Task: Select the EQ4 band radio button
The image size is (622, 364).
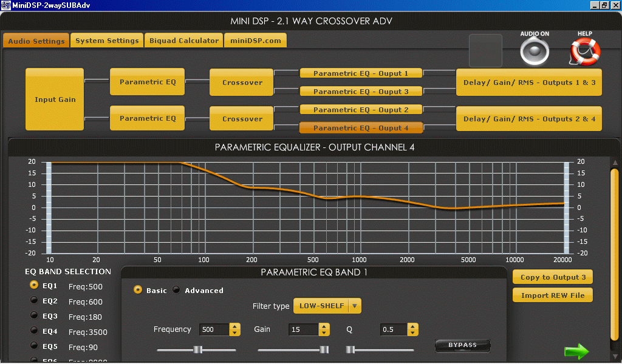Action: click(x=34, y=331)
